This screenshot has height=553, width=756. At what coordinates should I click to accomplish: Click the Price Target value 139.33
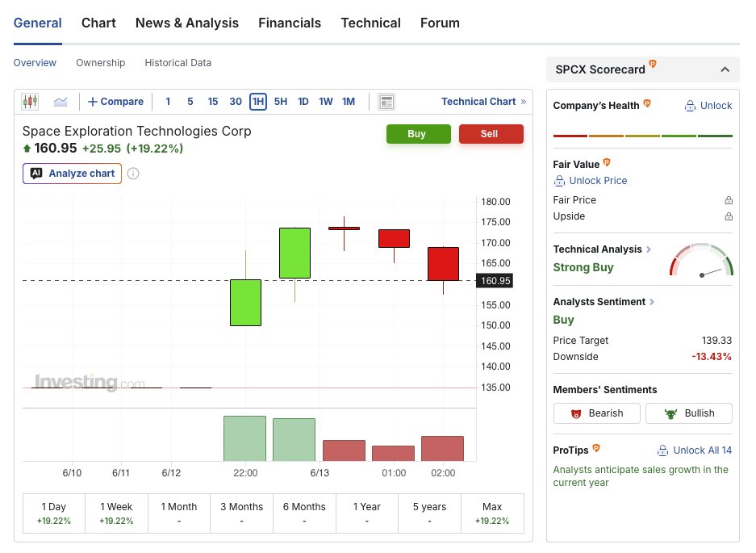click(x=716, y=341)
